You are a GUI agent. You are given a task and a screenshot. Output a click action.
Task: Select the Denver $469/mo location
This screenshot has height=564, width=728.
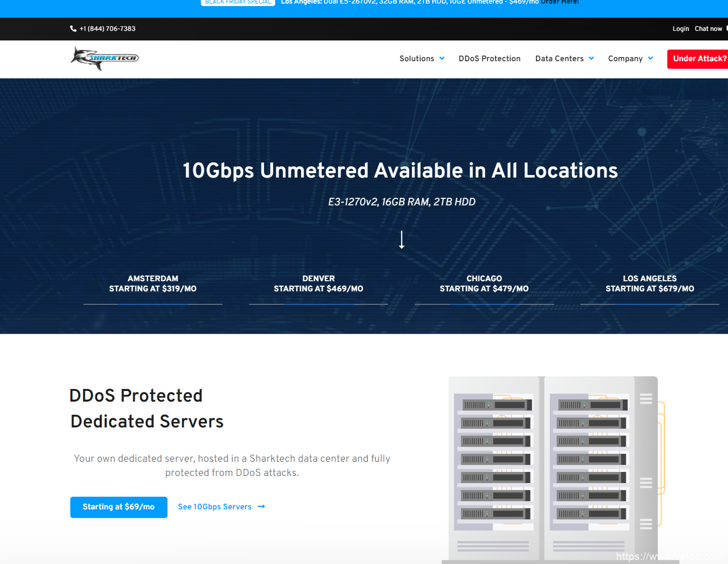pyautogui.click(x=318, y=283)
